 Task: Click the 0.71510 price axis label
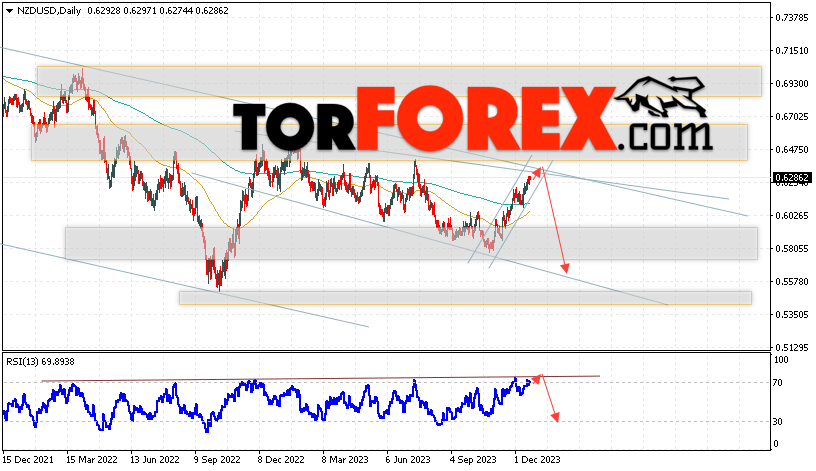tap(792, 50)
